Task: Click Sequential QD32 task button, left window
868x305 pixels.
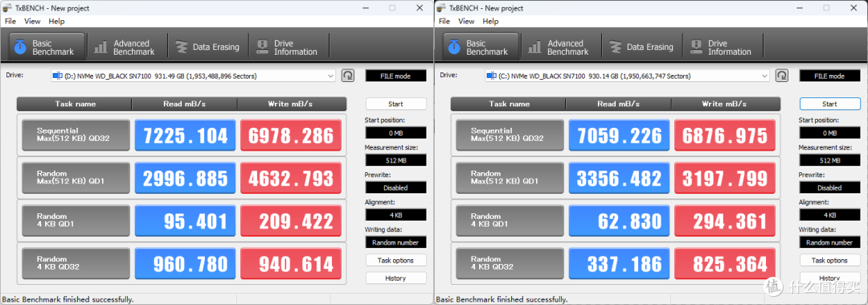Action: (x=76, y=134)
